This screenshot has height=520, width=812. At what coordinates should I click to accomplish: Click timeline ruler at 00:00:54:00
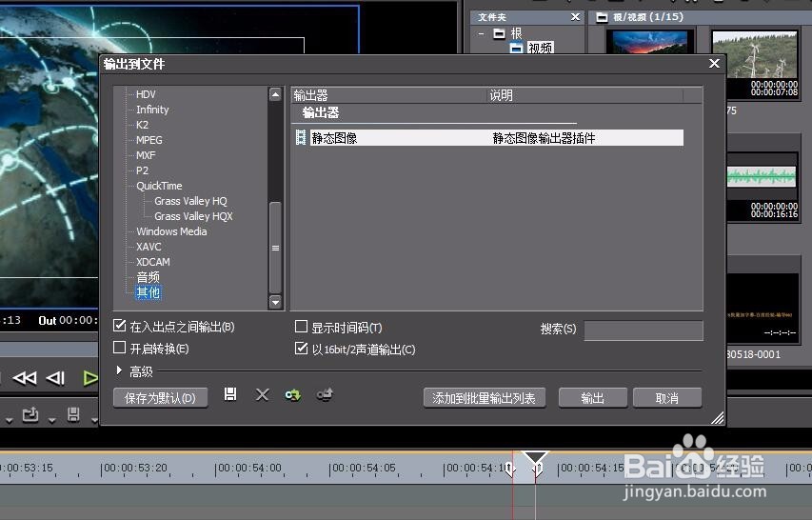point(249,469)
